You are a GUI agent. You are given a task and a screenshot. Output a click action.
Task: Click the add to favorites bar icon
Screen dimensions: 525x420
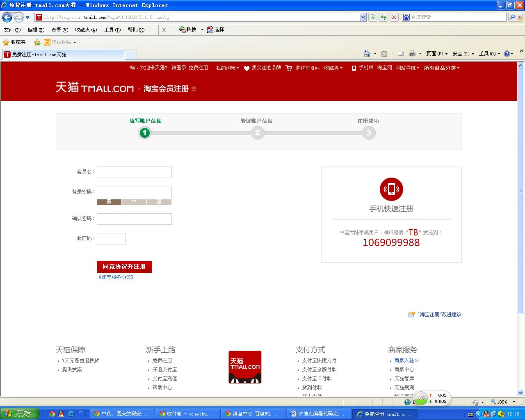pos(37,42)
